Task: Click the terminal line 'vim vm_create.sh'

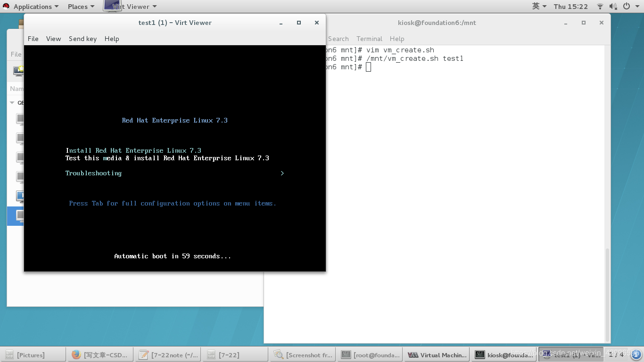Action: coord(400,50)
